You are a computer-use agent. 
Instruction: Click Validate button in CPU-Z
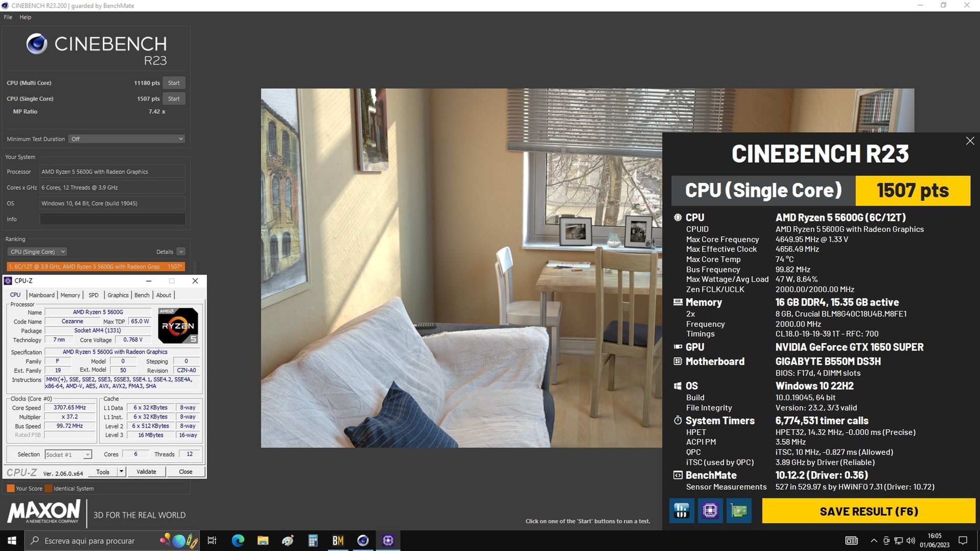pyautogui.click(x=146, y=472)
